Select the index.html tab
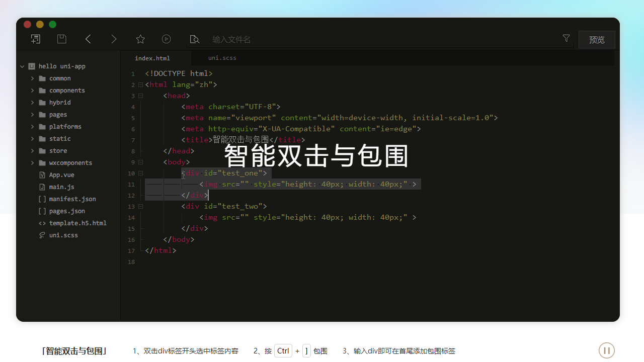 tap(152, 57)
